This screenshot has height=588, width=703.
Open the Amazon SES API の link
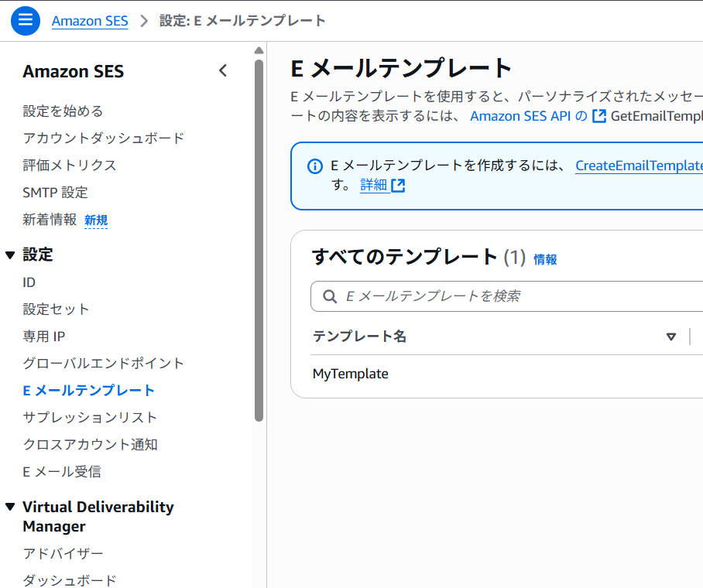coord(529,116)
